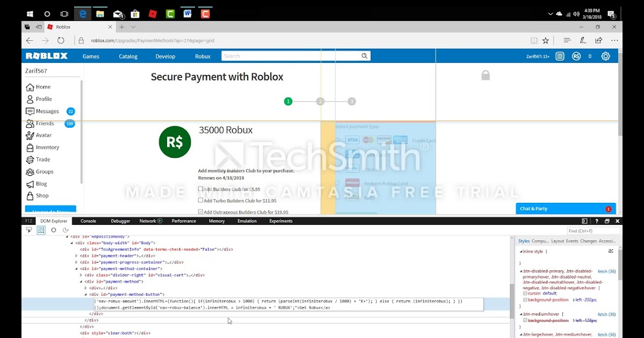Open the Experiments tab
The height and width of the screenshot is (338, 644).
(281, 221)
